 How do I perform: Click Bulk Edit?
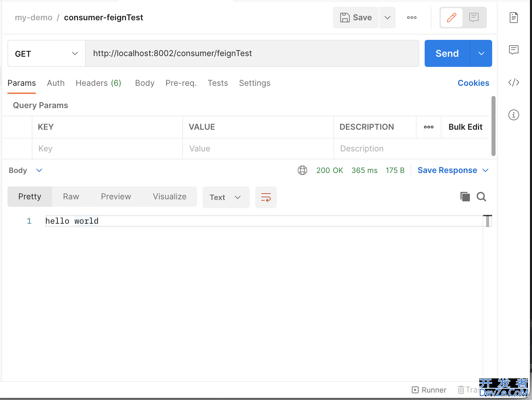[x=465, y=127]
